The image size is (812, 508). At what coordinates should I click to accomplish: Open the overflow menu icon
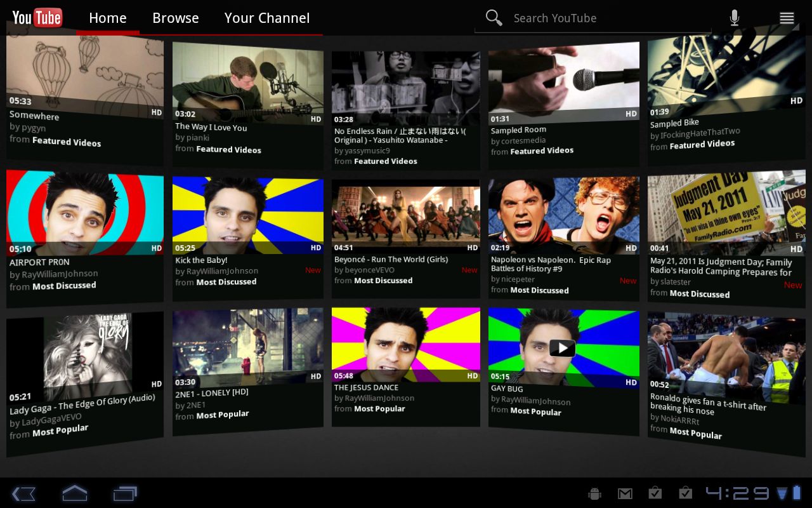[787, 18]
